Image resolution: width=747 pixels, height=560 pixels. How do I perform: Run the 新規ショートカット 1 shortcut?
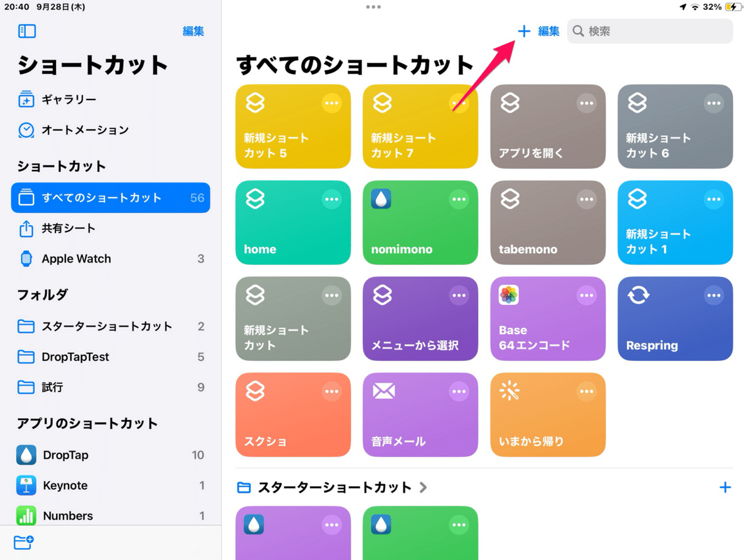pyautogui.click(x=675, y=223)
